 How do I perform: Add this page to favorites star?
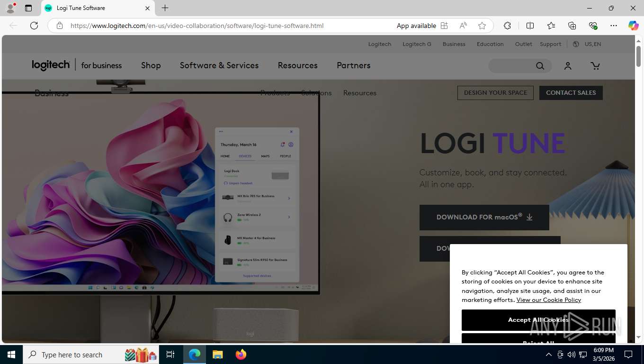tap(482, 26)
